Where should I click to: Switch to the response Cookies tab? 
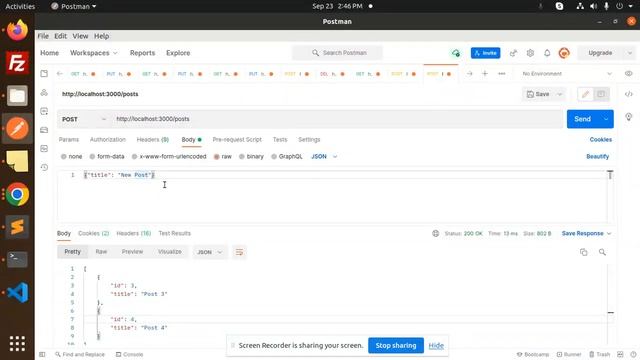(x=93, y=233)
